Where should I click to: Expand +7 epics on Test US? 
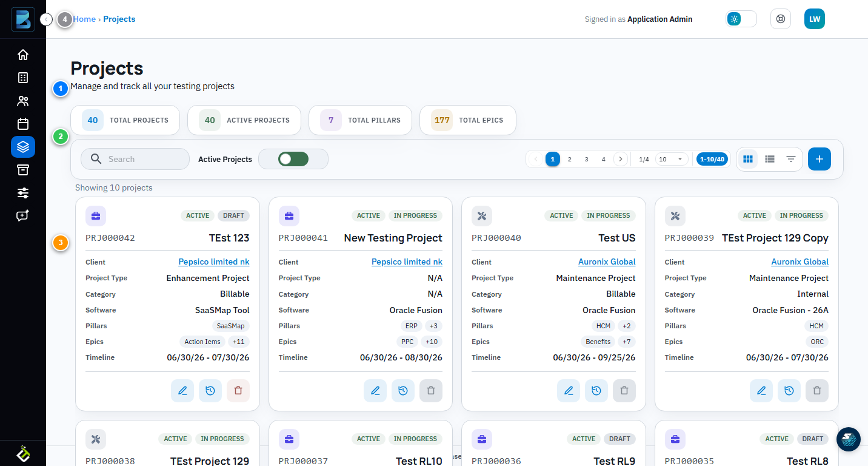(627, 342)
